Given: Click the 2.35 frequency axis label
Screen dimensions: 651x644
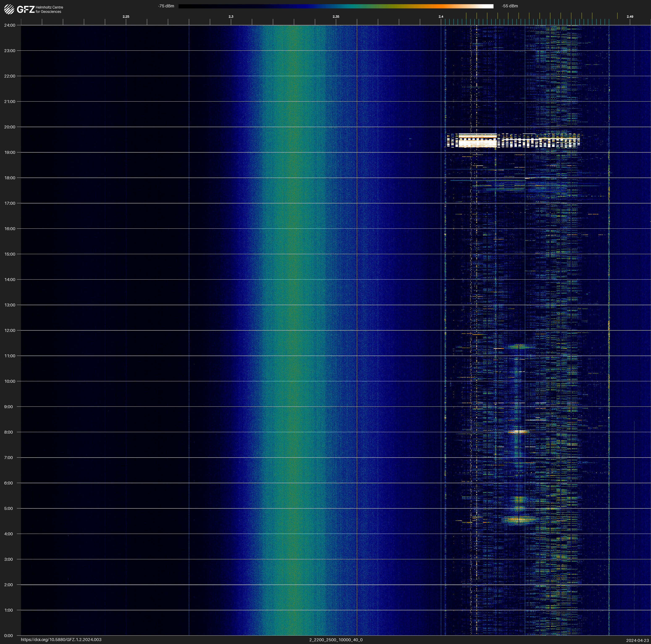Looking at the screenshot, I should (x=336, y=17).
